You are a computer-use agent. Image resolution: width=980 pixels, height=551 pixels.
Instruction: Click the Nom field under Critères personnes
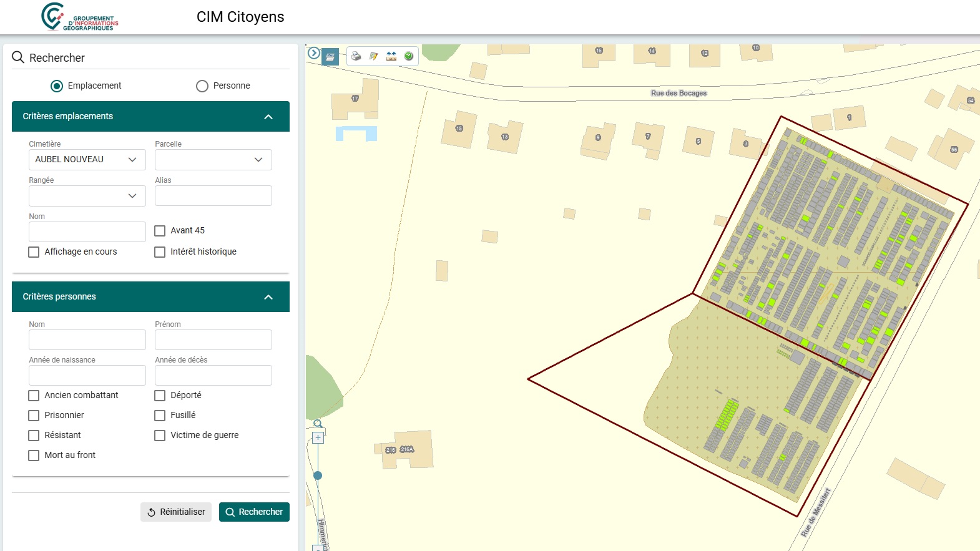87,340
